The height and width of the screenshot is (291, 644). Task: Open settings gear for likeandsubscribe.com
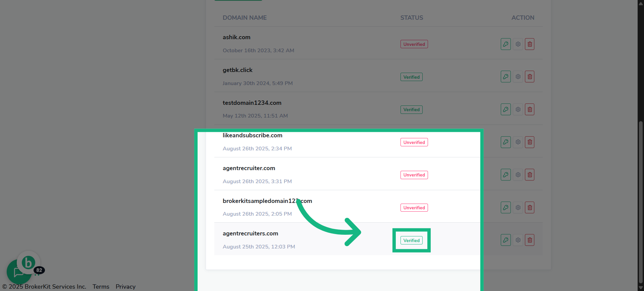pos(518,142)
